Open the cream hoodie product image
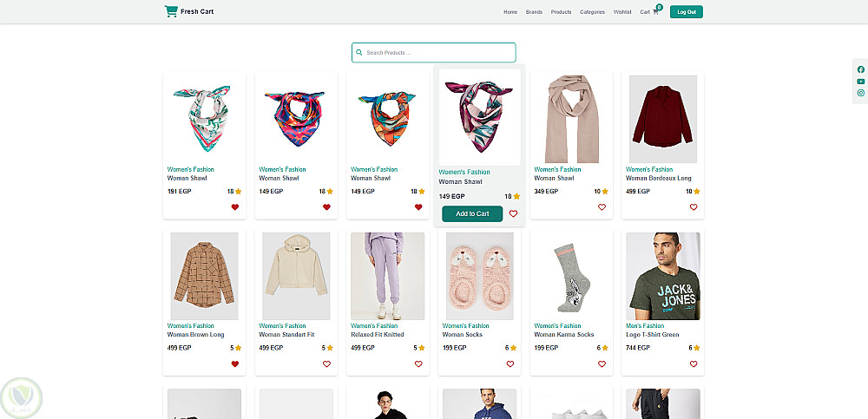 point(296,276)
